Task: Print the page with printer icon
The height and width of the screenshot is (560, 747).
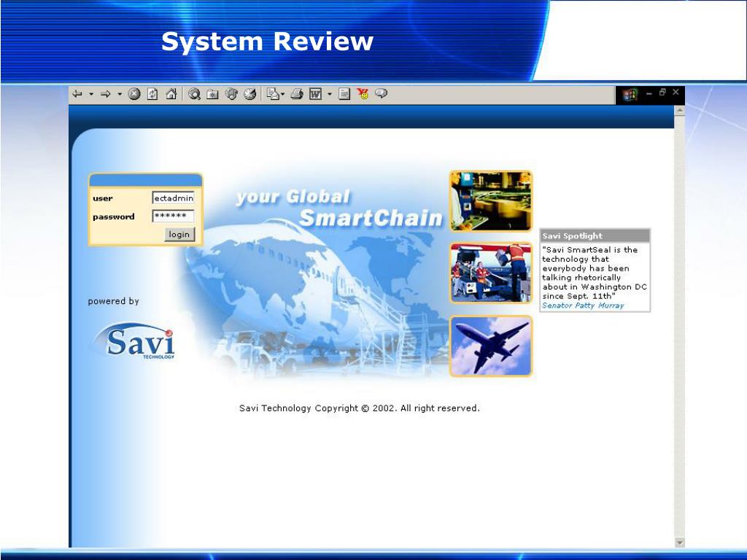Action: [297, 94]
